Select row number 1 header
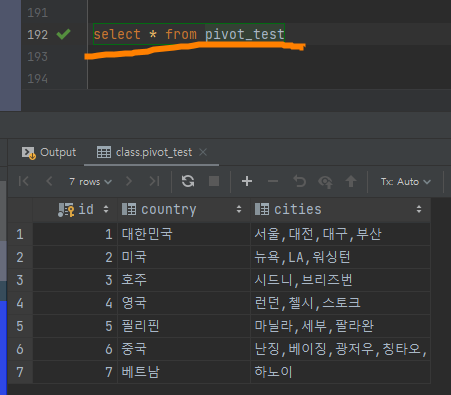The width and height of the screenshot is (451, 395). [20, 234]
